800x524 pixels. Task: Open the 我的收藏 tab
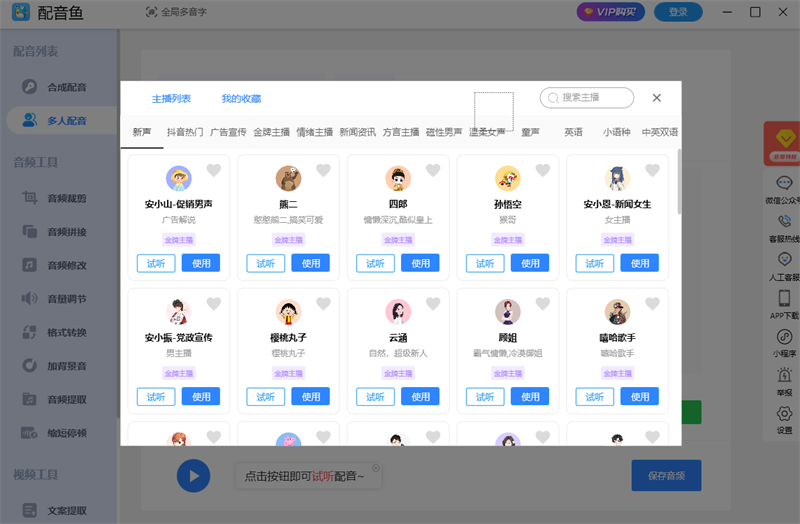click(241, 99)
